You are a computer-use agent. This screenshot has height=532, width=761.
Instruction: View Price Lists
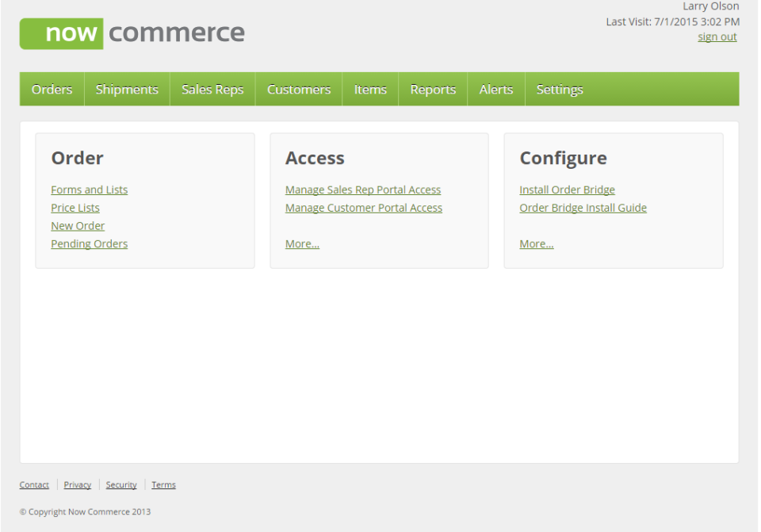[76, 208]
